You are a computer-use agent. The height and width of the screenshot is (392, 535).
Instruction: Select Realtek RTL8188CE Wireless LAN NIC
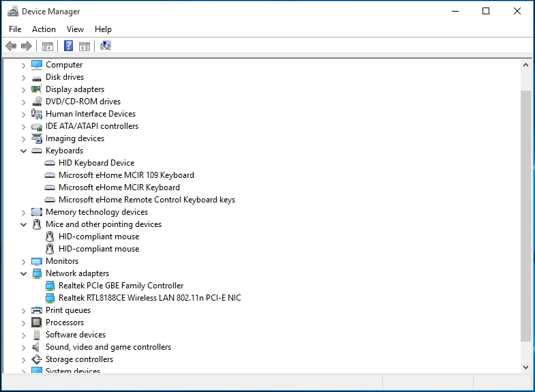(x=150, y=298)
